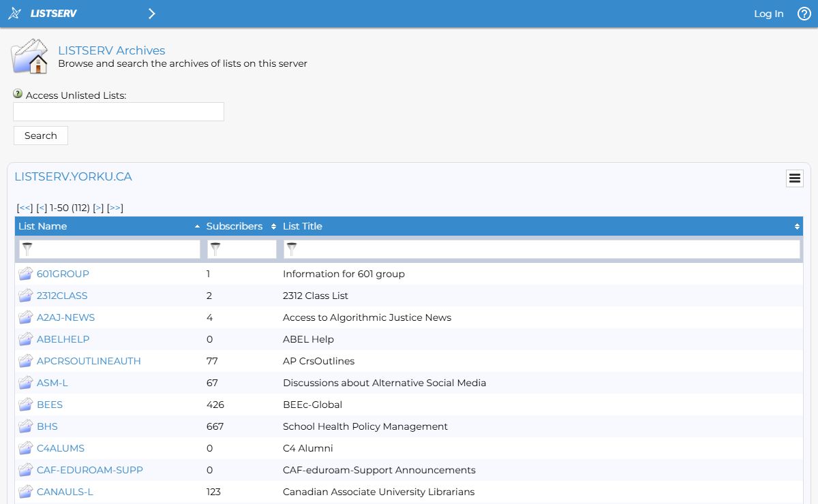The image size is (818, 504).
Task: Click the ASM-L folder icon
Action: (26, 383)
